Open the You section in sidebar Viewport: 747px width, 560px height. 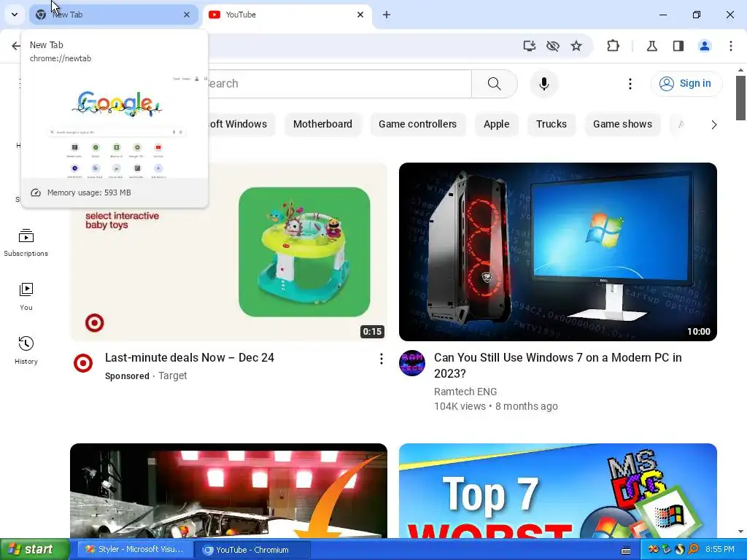pos(26,296)
